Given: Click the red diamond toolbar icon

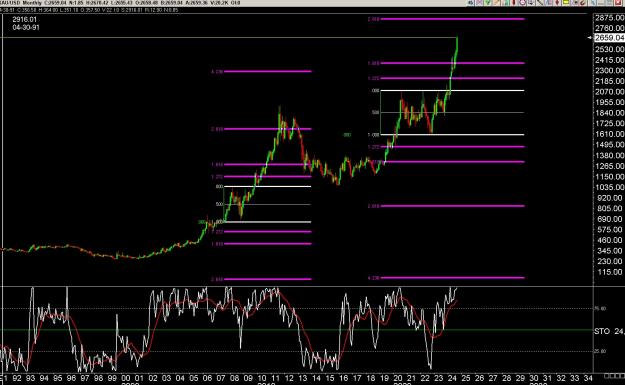Looking at the screenshot, I should pyautogui.click(x=557, y=3).
